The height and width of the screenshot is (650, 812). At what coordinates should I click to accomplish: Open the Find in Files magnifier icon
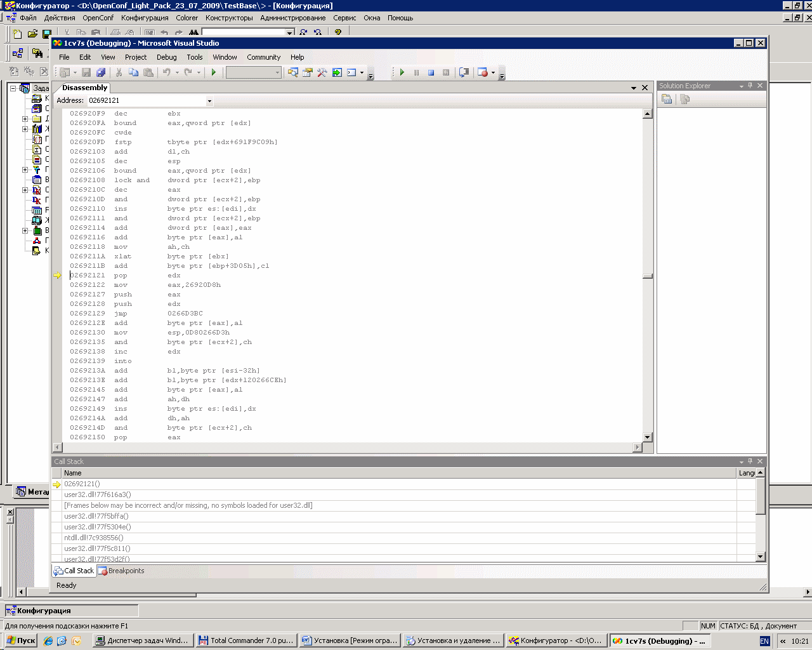tap(292, 72)
